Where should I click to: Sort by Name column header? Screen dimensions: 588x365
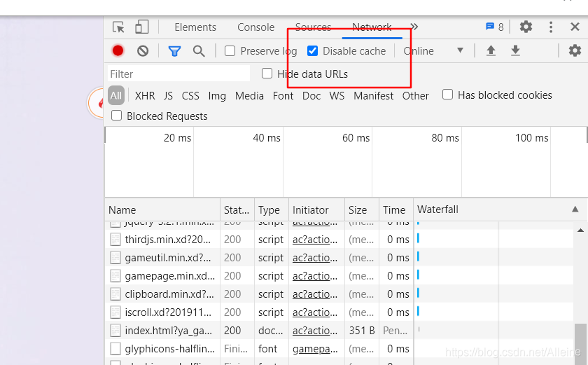(162, 209)
